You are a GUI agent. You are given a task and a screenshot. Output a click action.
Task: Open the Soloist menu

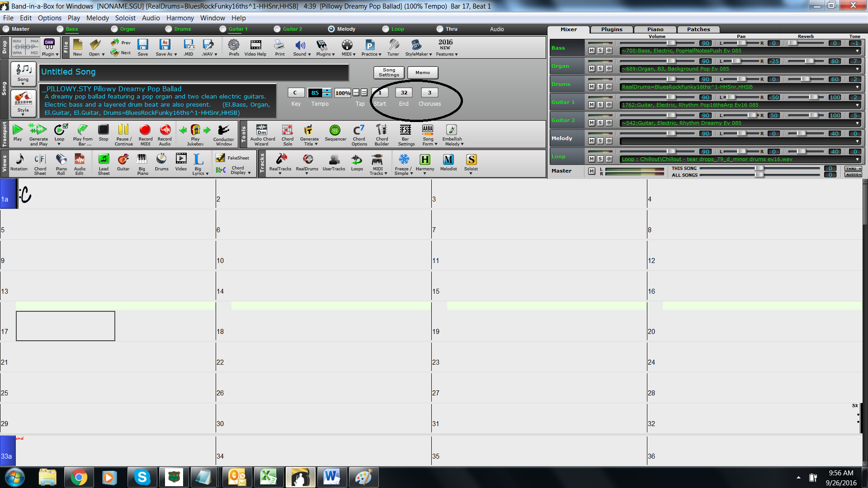125,18
